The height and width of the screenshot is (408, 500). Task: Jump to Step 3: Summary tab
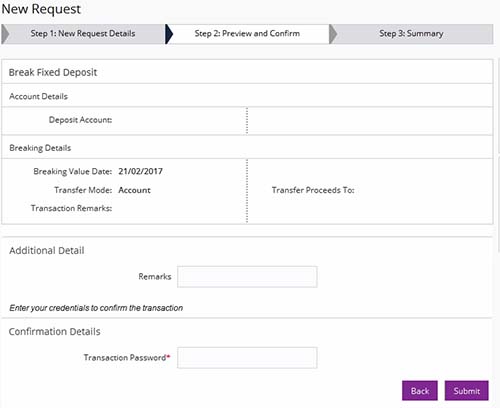[x=411, y=34]
